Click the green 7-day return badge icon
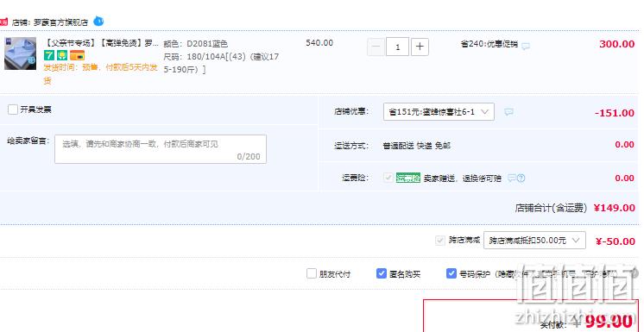 tap(49, 55)
